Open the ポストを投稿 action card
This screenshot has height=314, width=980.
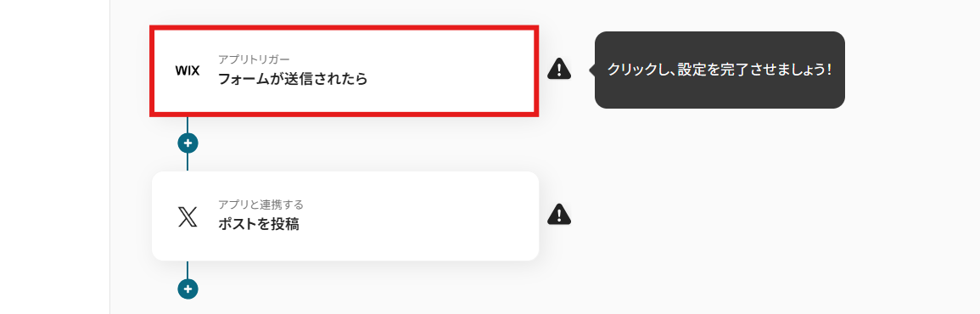coord(345,216)
